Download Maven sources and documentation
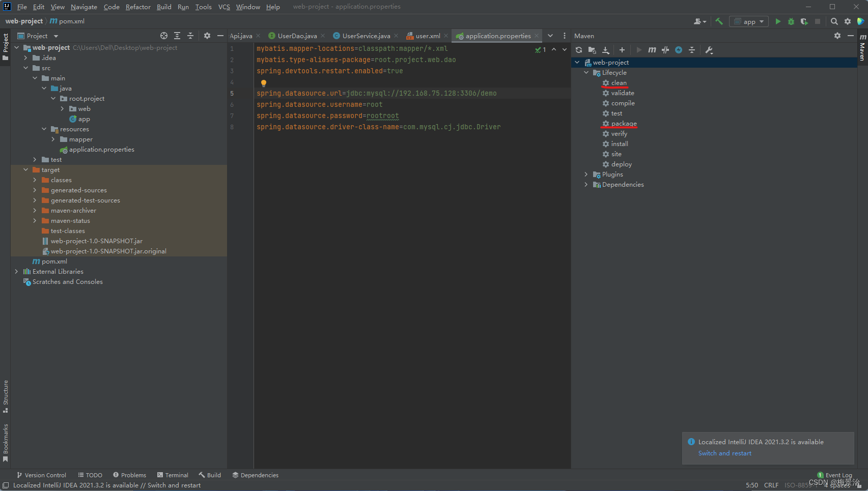868x491 pixels. click(x=605, y=50)
